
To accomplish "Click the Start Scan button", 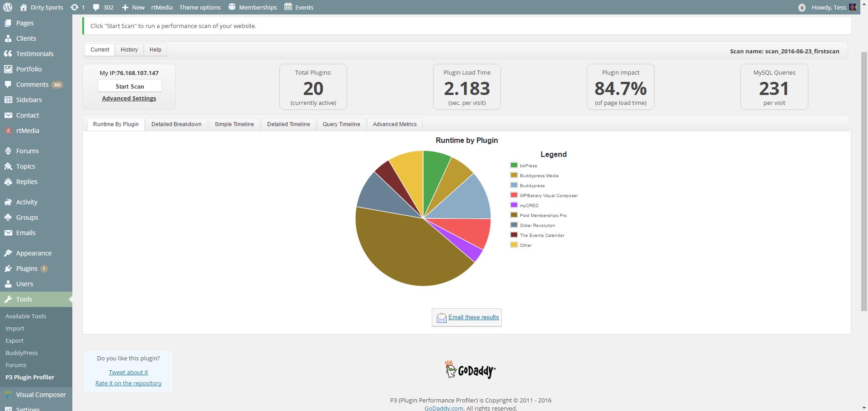I will pyautogui.click(x=130, y=86).
